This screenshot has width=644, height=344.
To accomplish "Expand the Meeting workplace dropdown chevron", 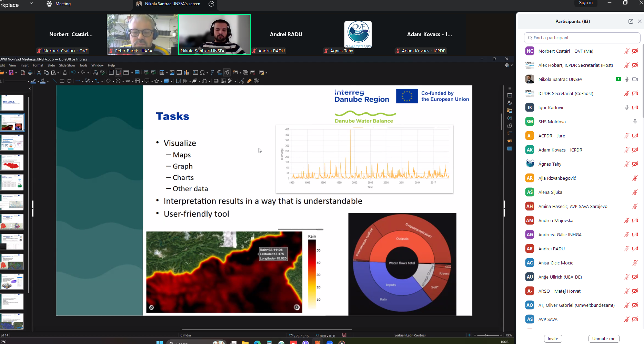I will 31,3.
